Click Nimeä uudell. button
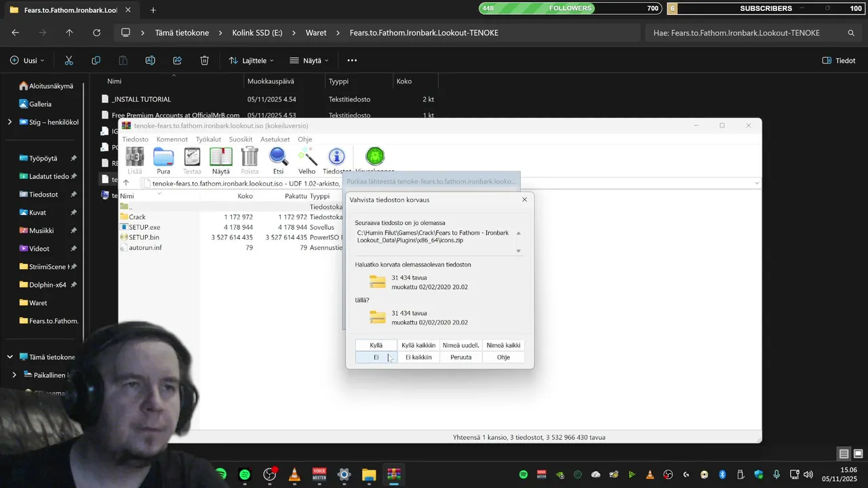 461,345
